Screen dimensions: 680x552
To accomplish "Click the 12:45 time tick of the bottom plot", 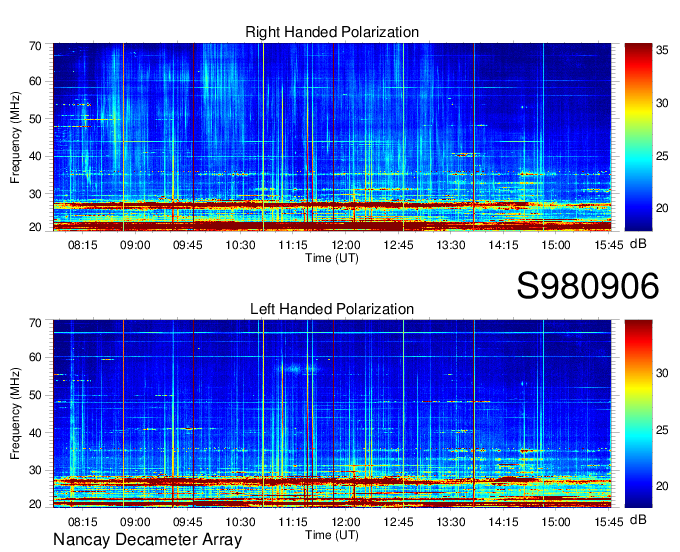I will click(x=398, y=522).
